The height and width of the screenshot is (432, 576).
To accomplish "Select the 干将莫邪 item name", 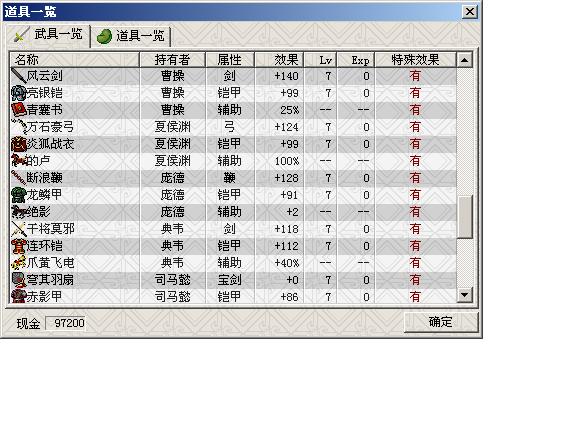I will [x=50, y=229].
